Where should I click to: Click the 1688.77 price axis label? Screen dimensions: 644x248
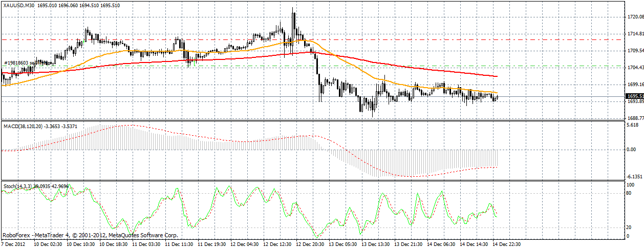(635, 118)
